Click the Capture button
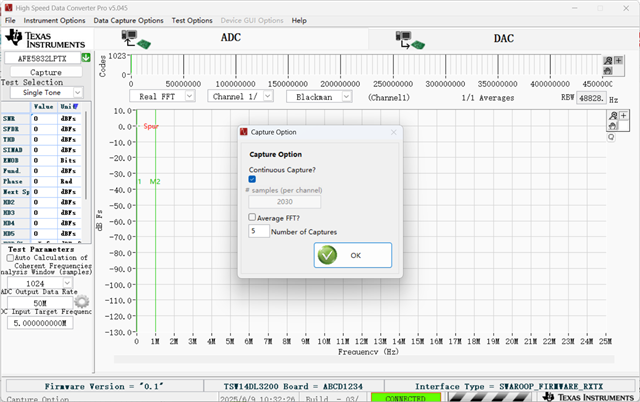The image size is (640, 402). pyautogui.click(x=46, y=72)
